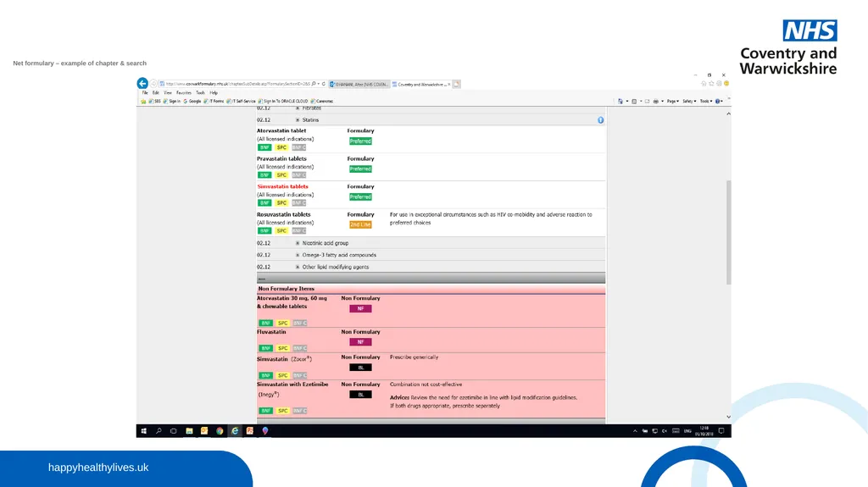Open the IT Forms favorites link

(x=214, y=102)
